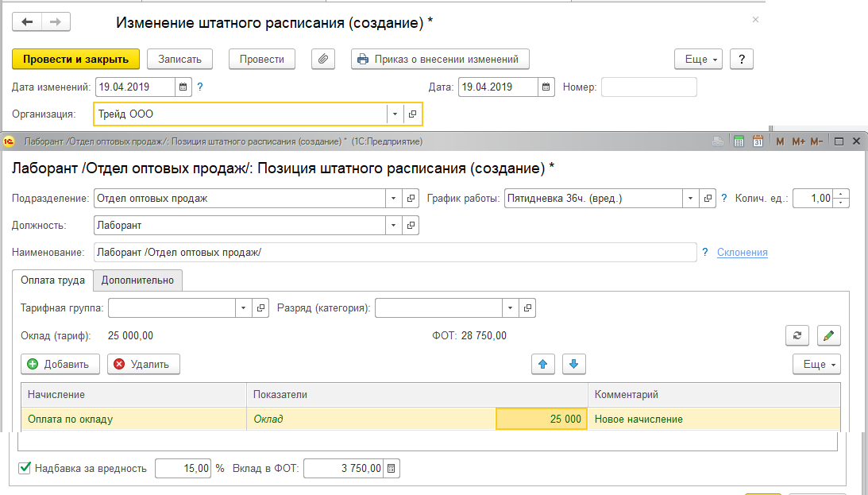The image size is (868, 495).
Task: Open the top Еще menu
Action: (698, 59)
